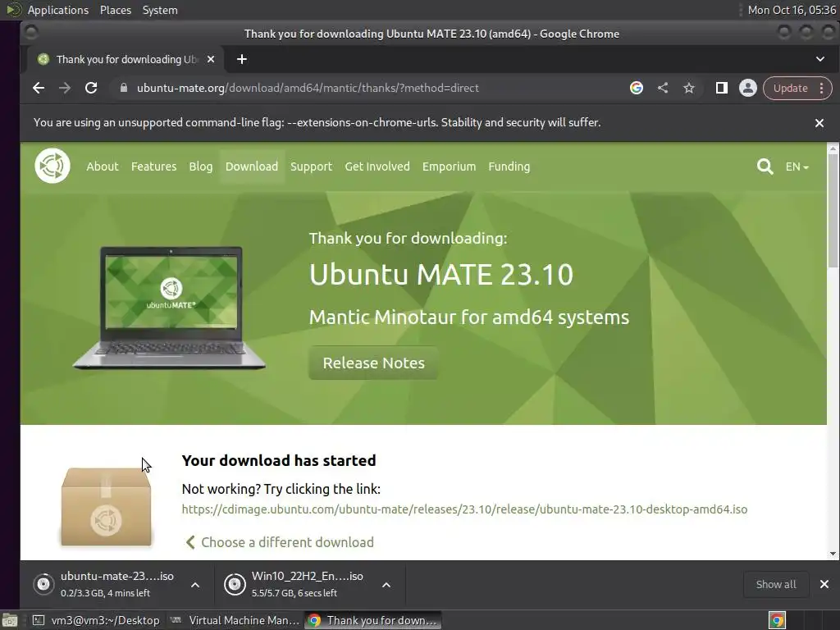Click the padlock site info icon
The image size is (840, 630).
tap(124, 88)
